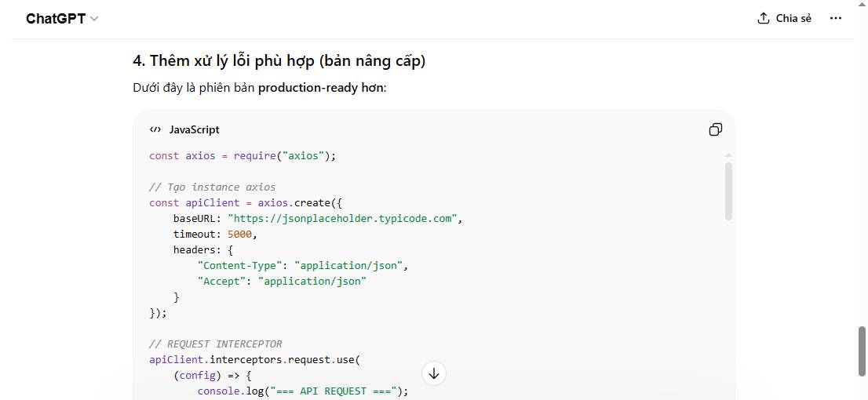
Task: Click the bold text "production-ready hơn"
Action: pos(320,87)
